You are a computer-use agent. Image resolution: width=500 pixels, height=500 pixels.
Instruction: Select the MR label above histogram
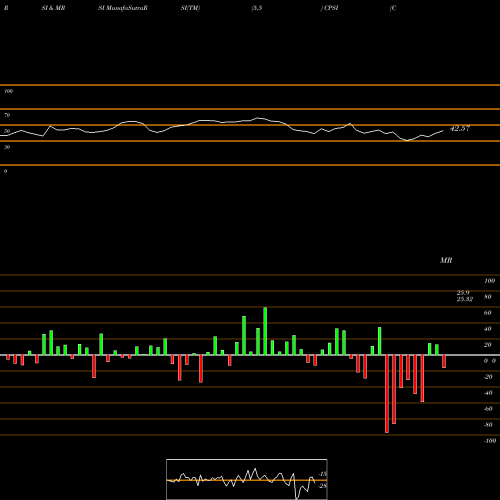coord(446,260)
